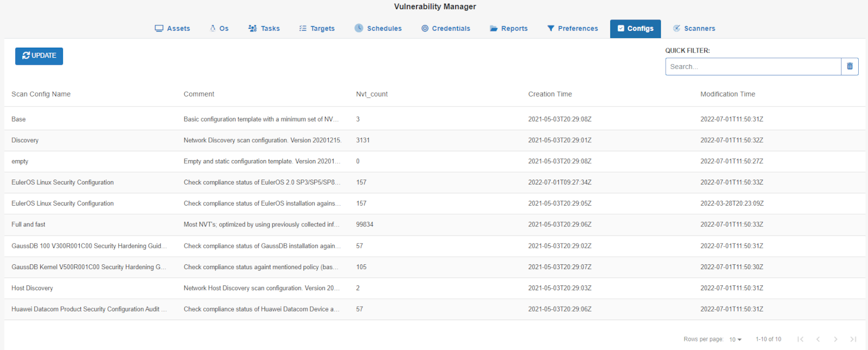
Task: Select 'Huawei Datacom Product Security Configuration Audit' row
Action: pos(435,309)
